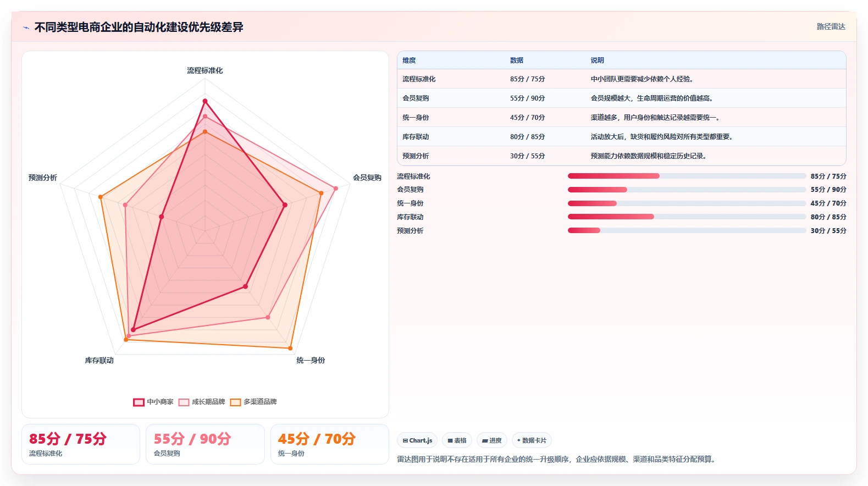Click the 库存联动 progress bar

click(x=687, y=217)
